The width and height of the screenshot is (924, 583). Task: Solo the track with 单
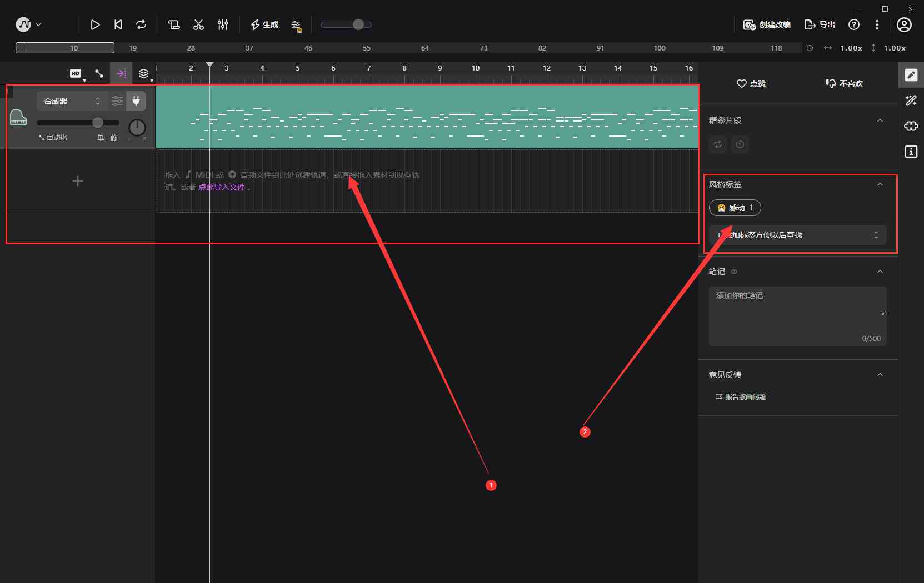click(x=101, y=138)
